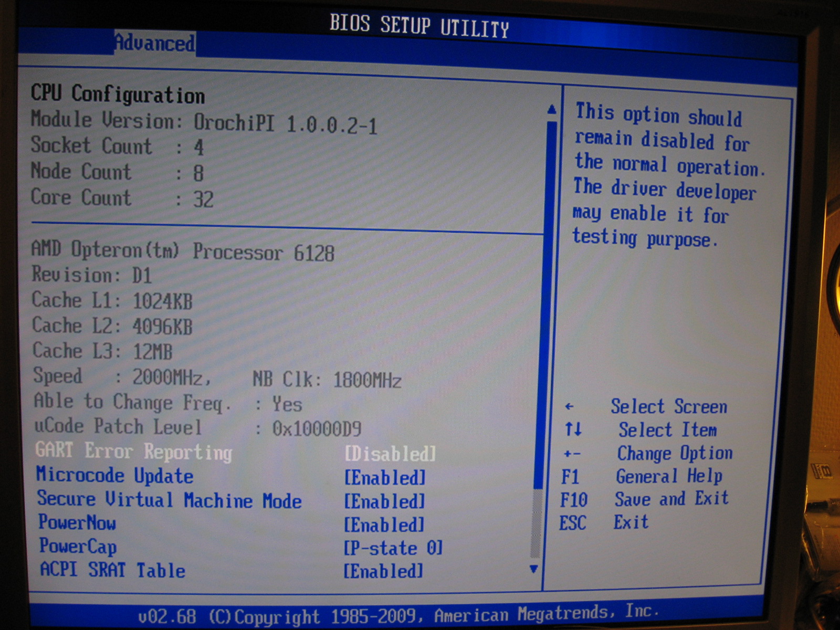Change Secure Virtual Machine Mode [Enabled] value

click(x=384, y=501)
